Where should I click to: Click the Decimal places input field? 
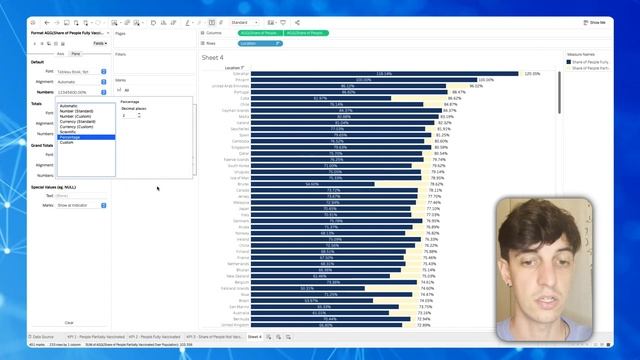[129, 116]
